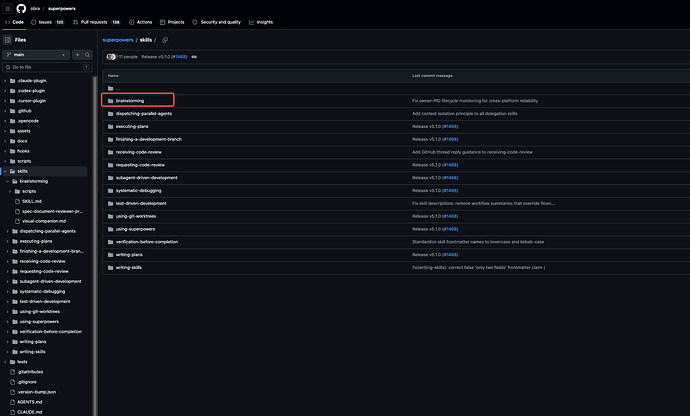This screenshot has height=416, width=690.
Task: Click the .gitattributes file icon in the tree
Action: [x=13, y=372]
